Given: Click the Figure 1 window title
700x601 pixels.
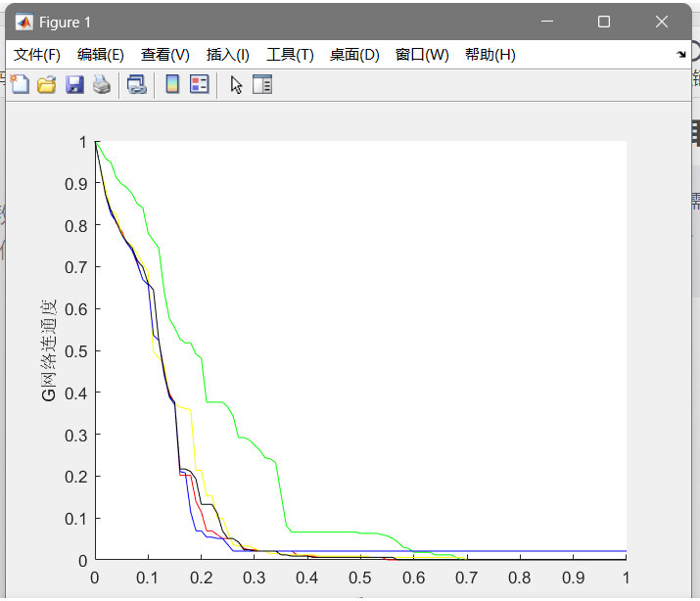Looking at the screenshot, I should (x=65, y=23).
